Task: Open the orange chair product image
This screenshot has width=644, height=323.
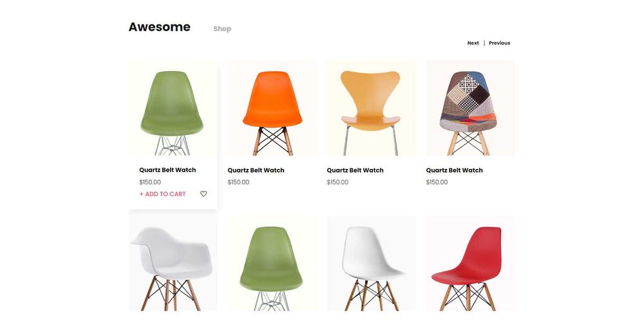Action: click(272, 108)
